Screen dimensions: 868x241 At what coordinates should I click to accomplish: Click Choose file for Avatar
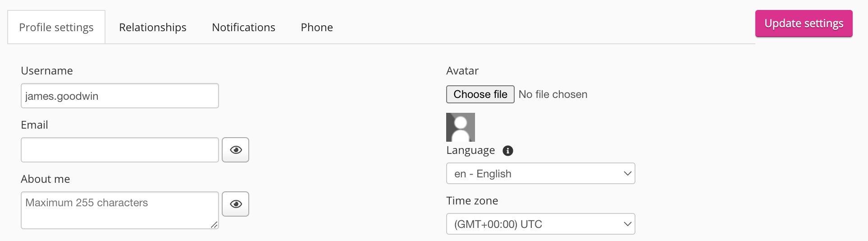pyautogui.click(x=480, y=94)
